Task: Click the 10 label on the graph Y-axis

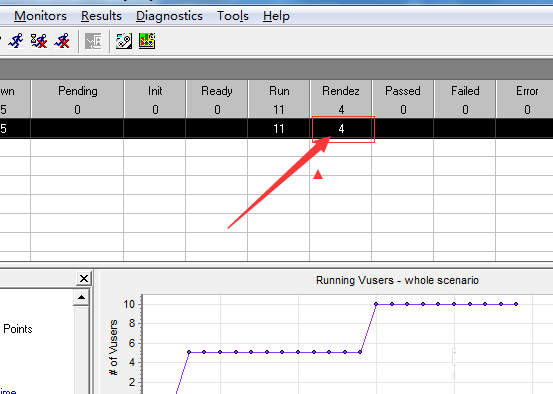Action: 129,304
